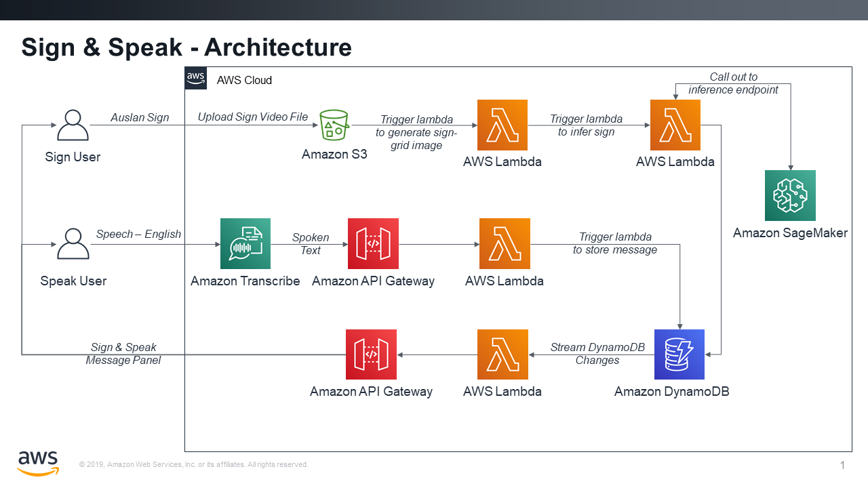Click the 'Amazon Transcribe' caption
868x488 pixels.
click(x=245, y=281)
